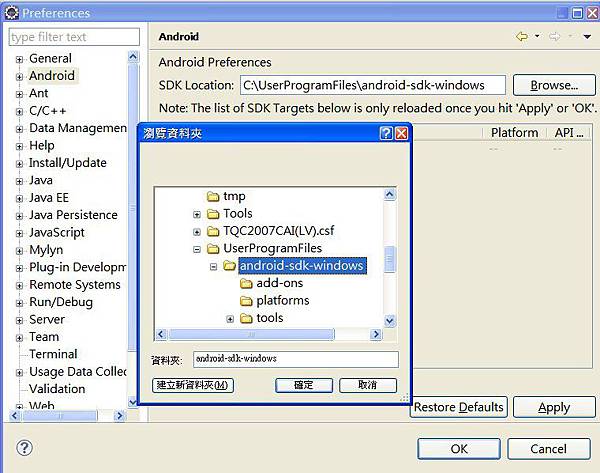Click the android-sdk-windows open folder icon

tap(229, 266)
